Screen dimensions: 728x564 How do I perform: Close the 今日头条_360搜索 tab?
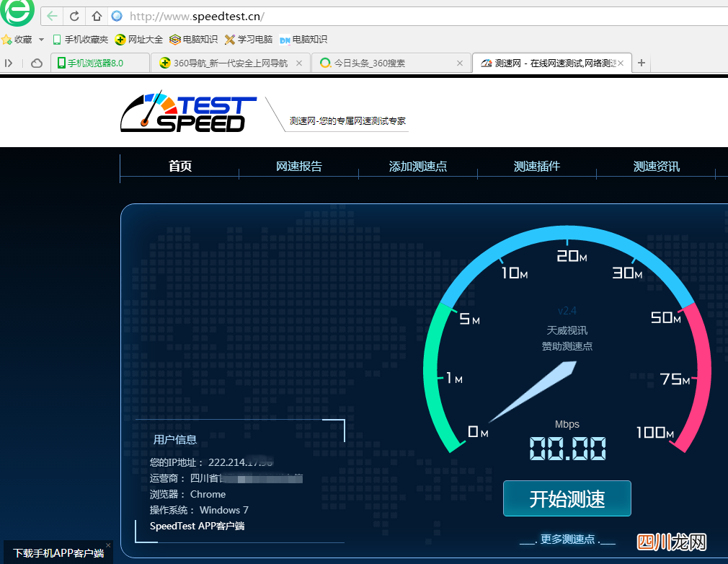(460, 63)
